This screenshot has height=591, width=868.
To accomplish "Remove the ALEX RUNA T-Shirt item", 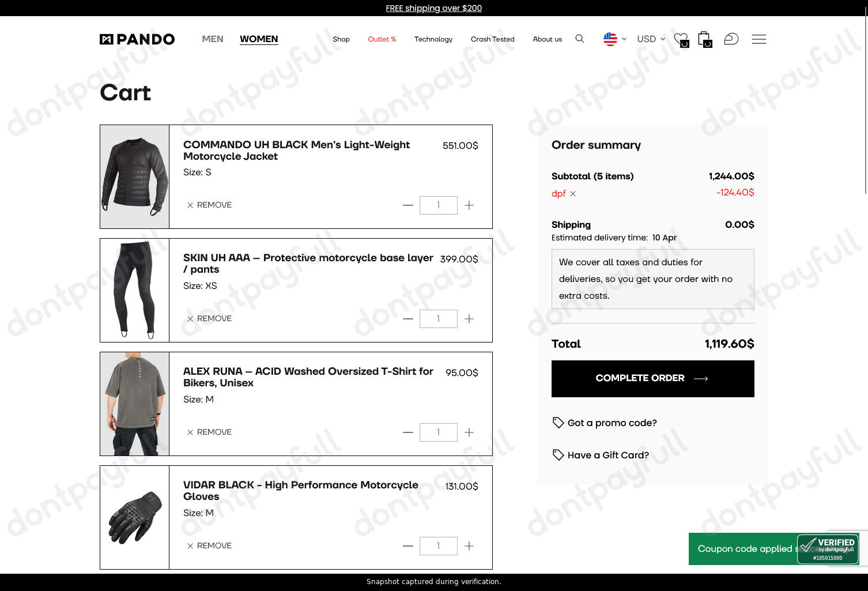I will click(209, 432).
